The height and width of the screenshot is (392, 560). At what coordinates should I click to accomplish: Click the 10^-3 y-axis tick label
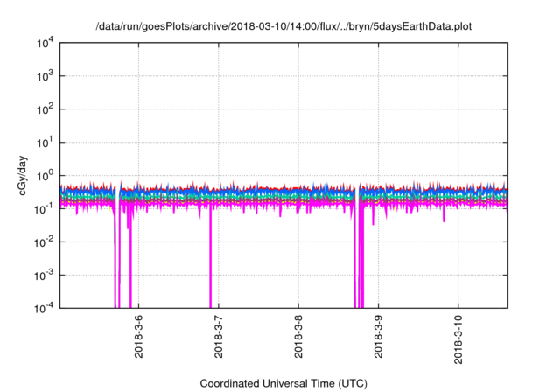click(x=45, y=276)
